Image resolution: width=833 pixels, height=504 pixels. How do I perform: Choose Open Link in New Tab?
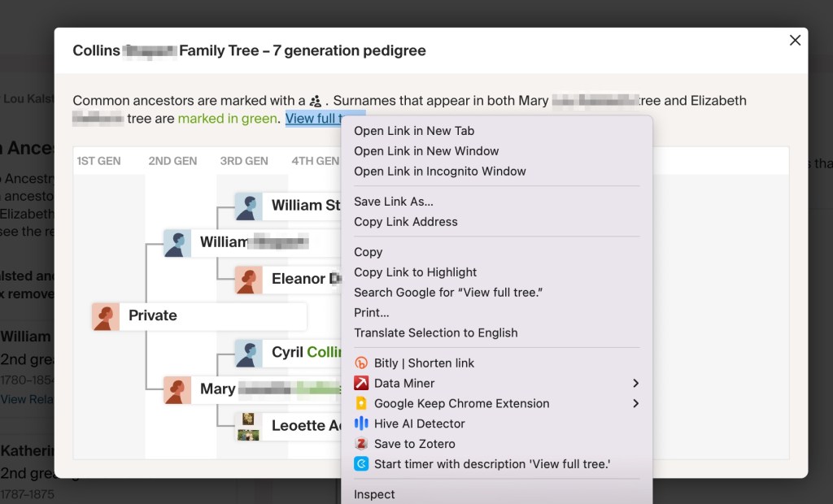[414, 131]
